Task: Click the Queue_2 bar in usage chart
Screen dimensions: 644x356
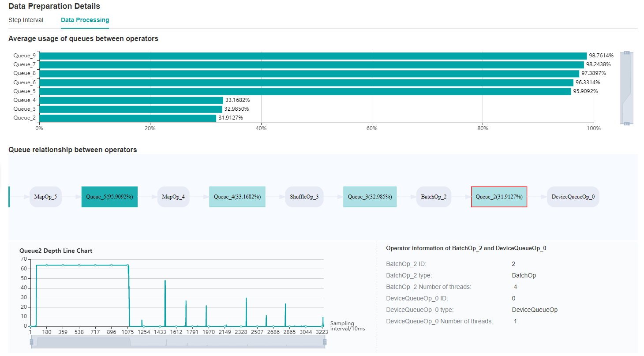Action: click(127, 118)
